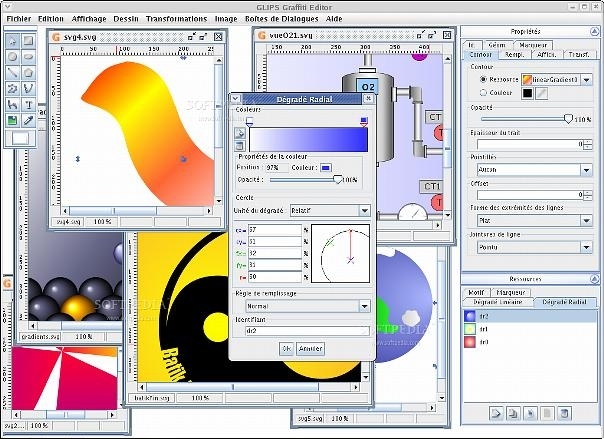This screenshot has width=604, height=439.
Task: Click the cx= value field
Action: [x=274, y=230]
